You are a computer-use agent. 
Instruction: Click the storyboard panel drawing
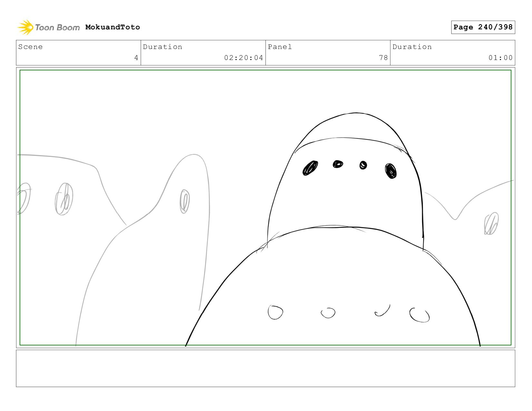[x=265, y=208]
